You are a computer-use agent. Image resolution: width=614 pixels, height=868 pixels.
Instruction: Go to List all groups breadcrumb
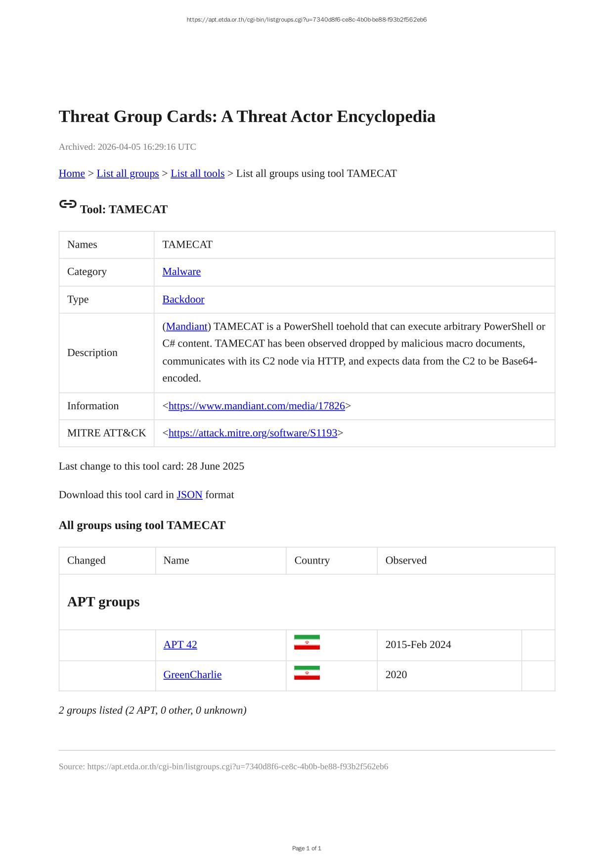click(x=128, y=174)
